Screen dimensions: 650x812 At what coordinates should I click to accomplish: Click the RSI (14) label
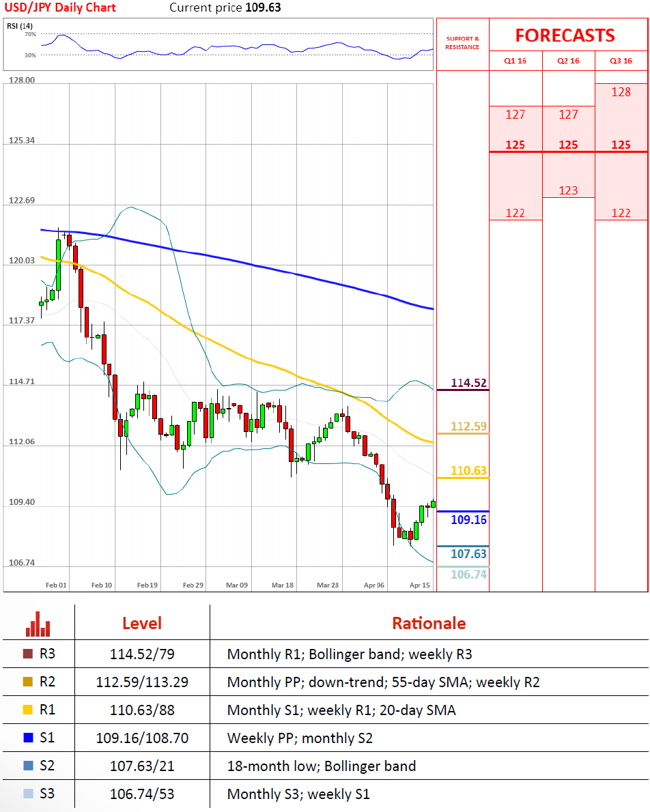(x=20, y=26)
